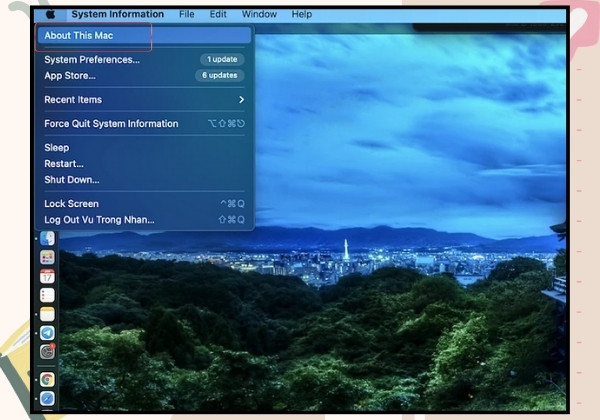Select Log Out Vu Trong Nhan...
Image resolution: width=600 pixels, height=420 pixels.
(144, 220)
